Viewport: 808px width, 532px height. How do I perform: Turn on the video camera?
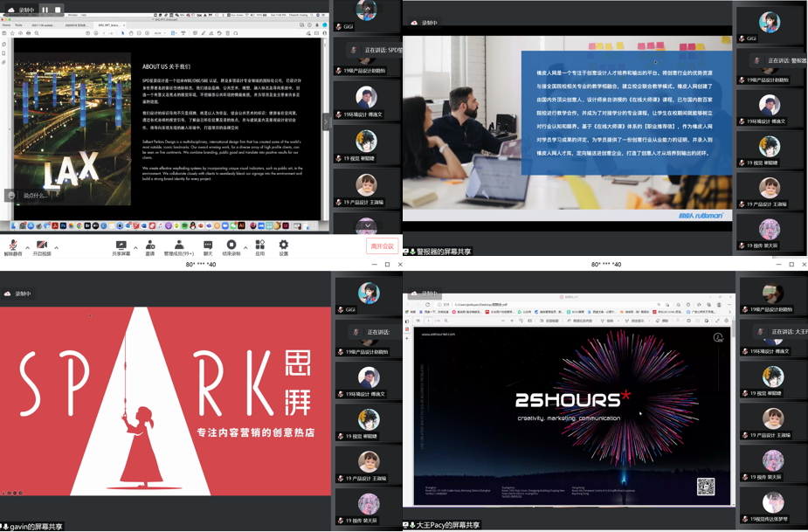[41, 247]
